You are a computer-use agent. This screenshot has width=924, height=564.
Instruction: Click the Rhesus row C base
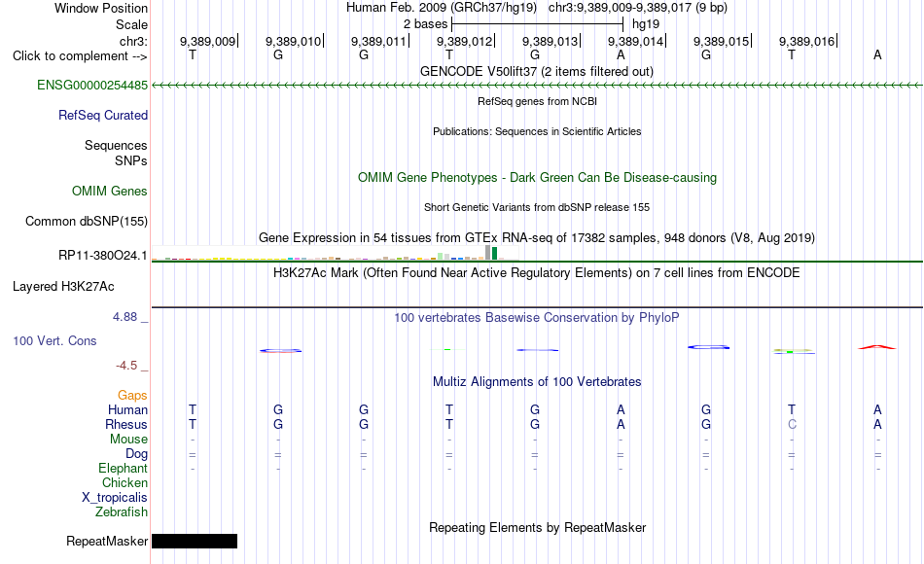(x=792, y=424)
